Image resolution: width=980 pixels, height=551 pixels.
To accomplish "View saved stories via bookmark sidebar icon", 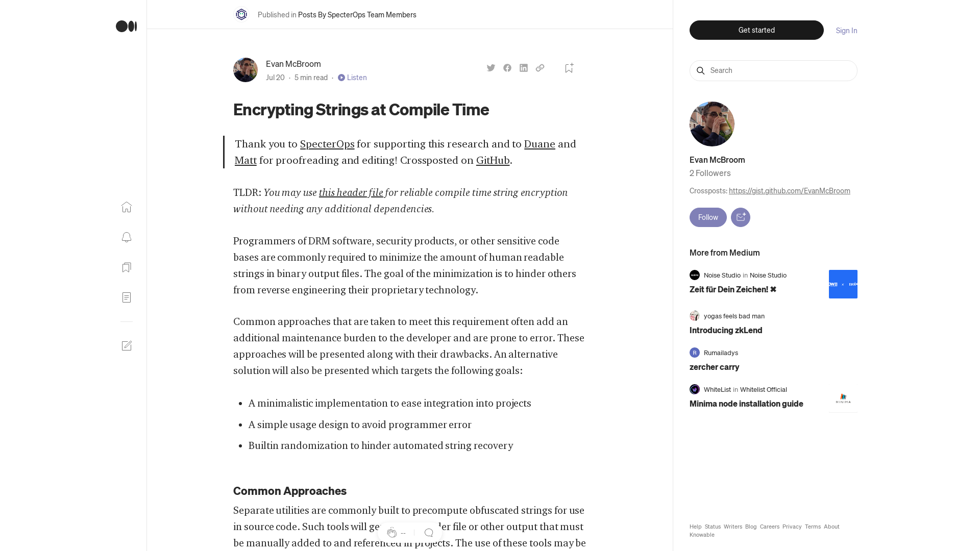I will [x=126, y=267].
